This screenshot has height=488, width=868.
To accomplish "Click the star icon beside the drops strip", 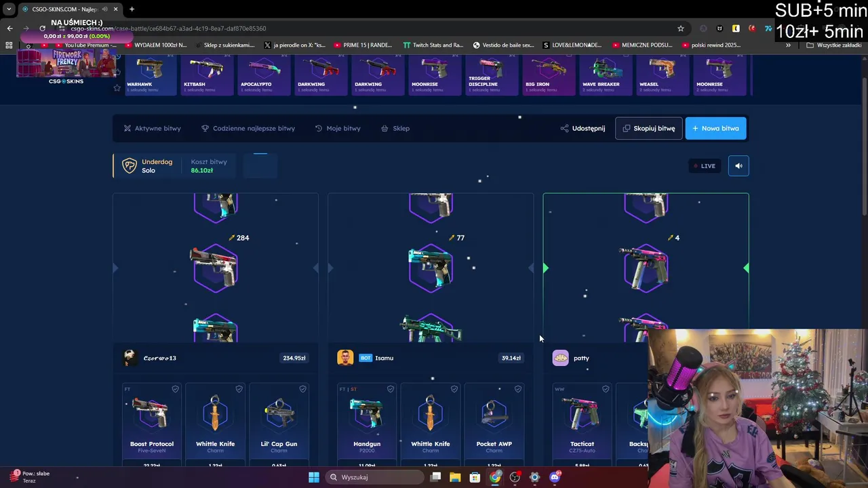I will pyautogui.click(x=117, y=88).
